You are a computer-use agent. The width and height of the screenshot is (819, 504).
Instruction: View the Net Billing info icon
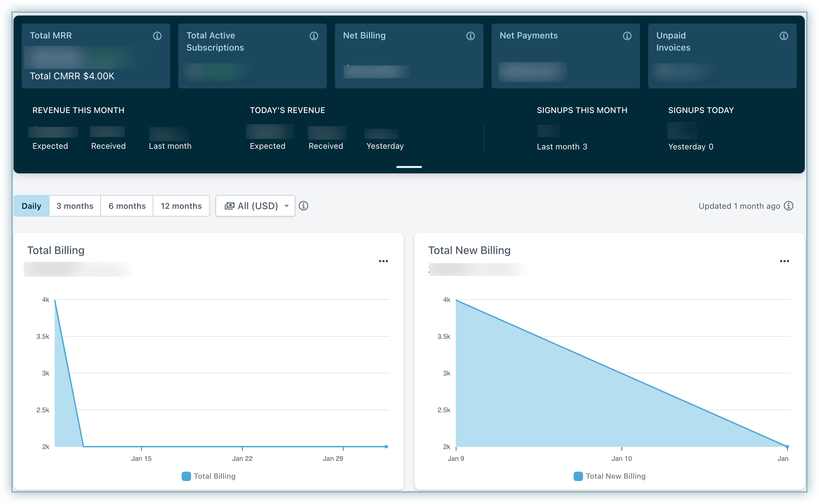click(471, 36)
